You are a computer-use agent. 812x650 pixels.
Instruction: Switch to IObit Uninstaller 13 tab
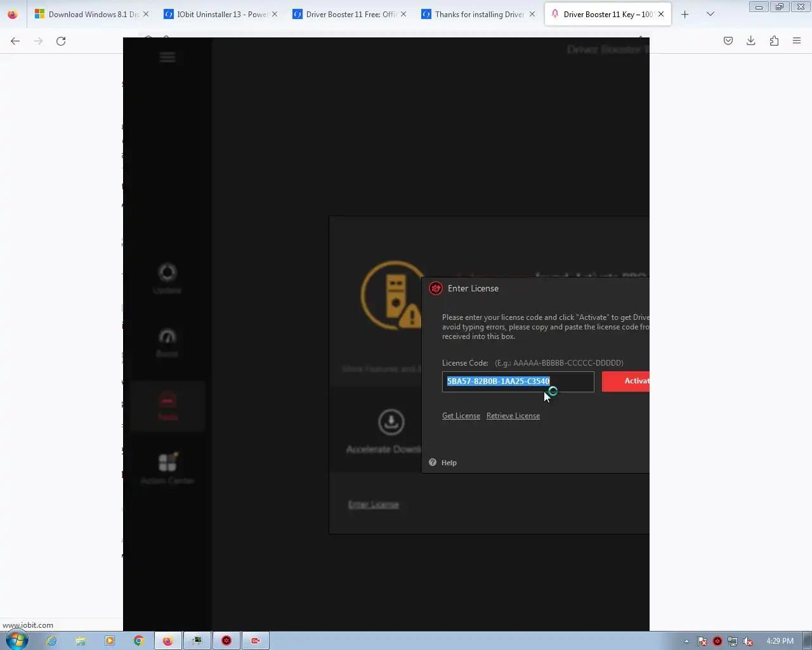(216, 14)
